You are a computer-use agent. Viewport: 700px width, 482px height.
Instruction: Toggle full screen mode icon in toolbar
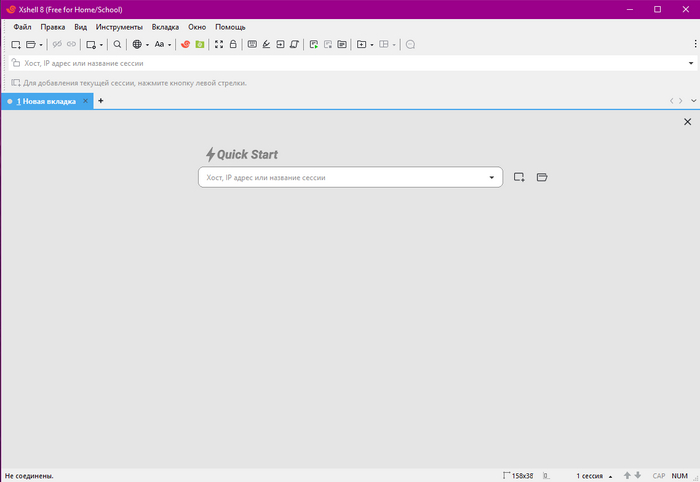point(219,45)
